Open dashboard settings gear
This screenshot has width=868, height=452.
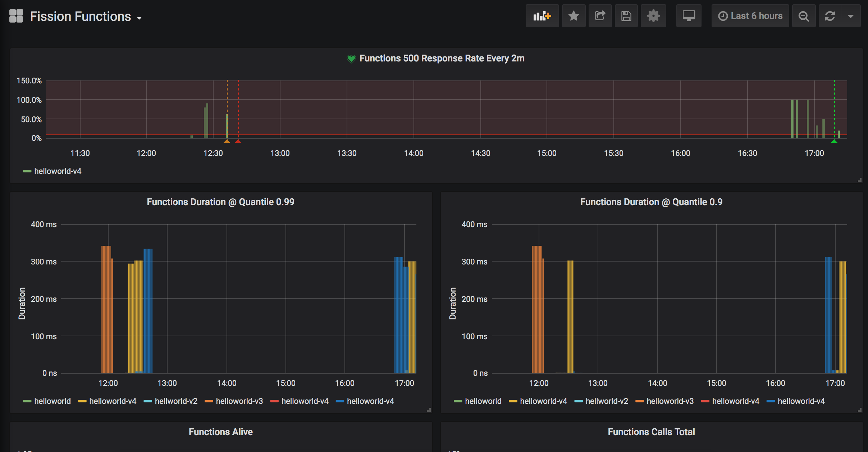tap(653, 16)
